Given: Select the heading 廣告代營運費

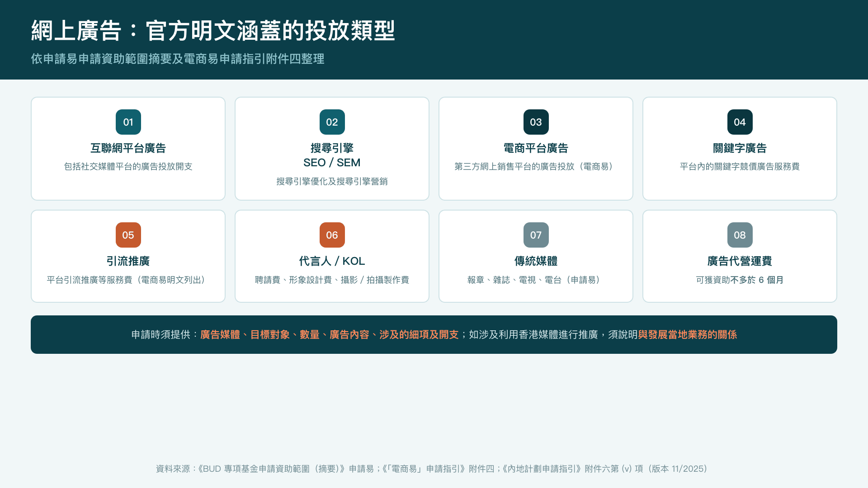Looking at the screenshot, I should click(x=740, y=261).
